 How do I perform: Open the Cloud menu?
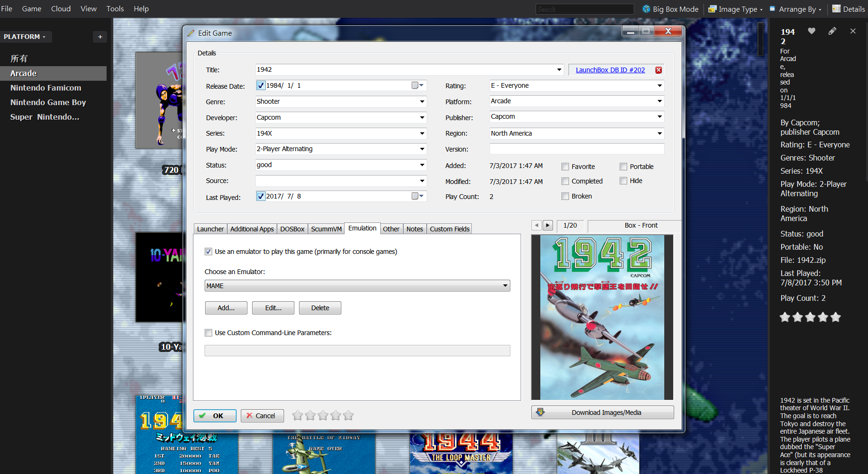pos(61,8)
